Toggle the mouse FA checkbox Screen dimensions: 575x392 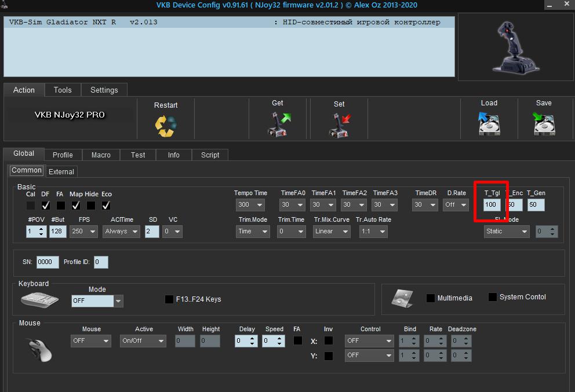[298, 340]
